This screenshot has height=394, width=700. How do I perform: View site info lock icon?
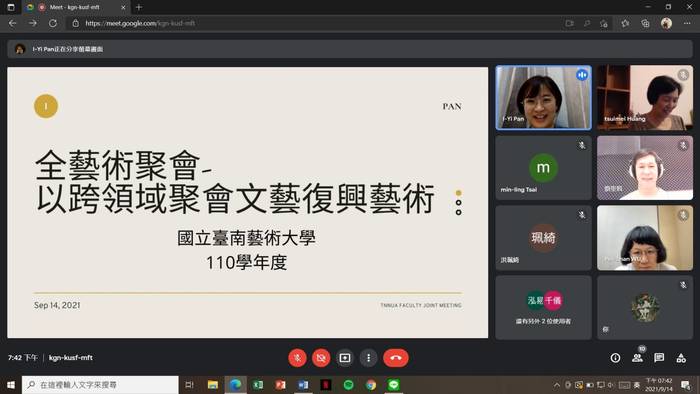coord(75,23)
